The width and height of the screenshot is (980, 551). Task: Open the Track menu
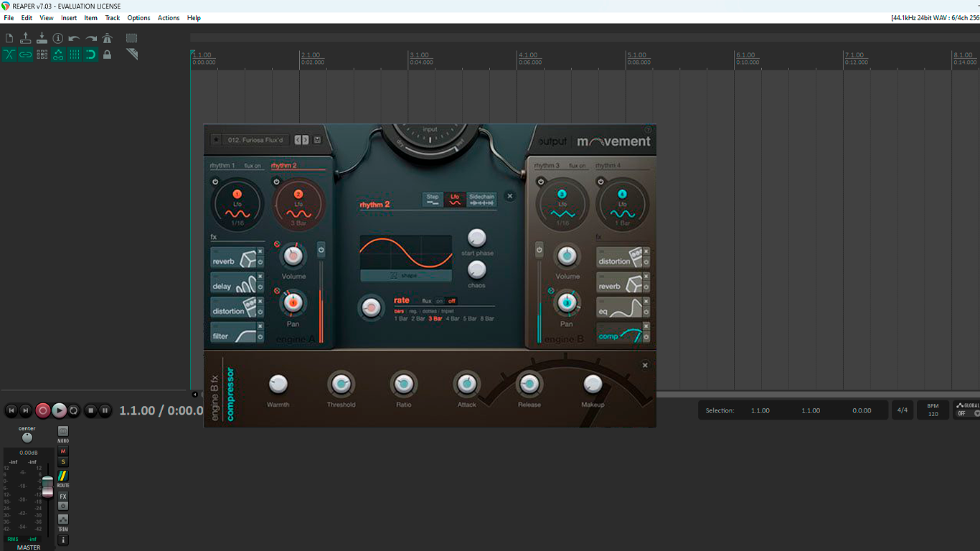pos(113,18)
